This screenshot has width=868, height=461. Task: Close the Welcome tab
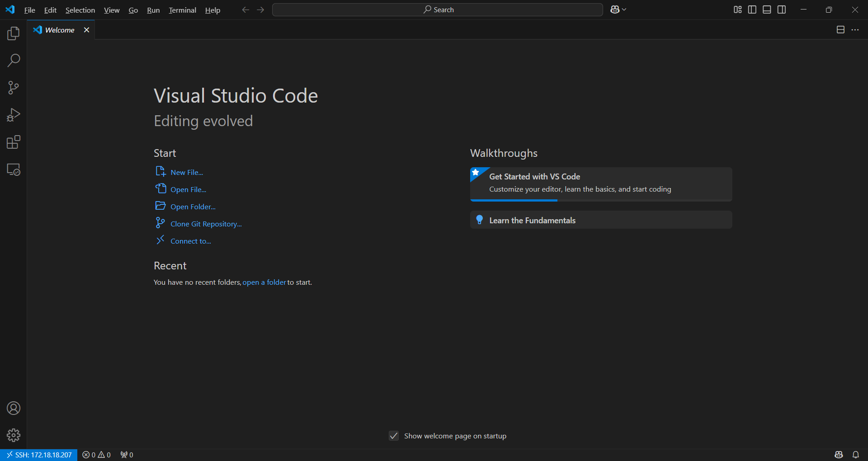click(86, 30)
